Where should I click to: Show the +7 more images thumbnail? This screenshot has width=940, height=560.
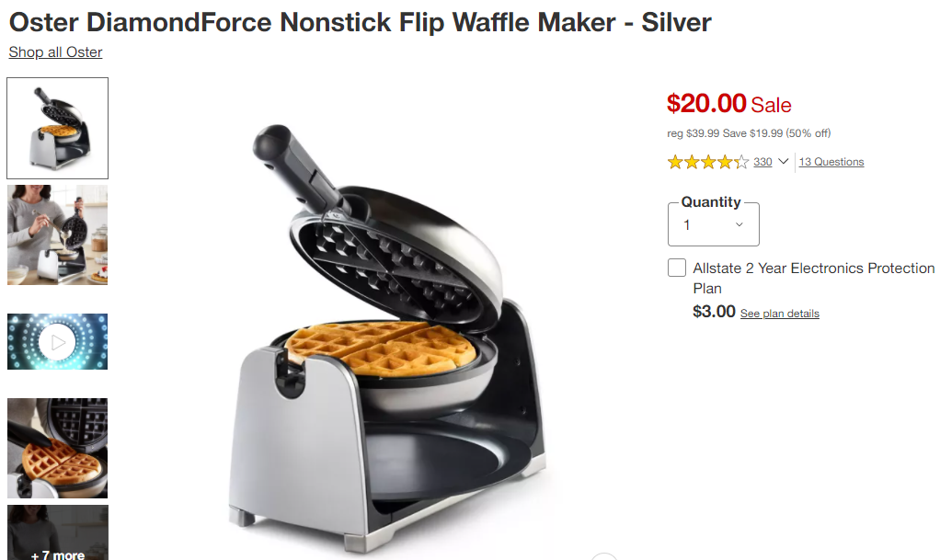coord(58,532)
